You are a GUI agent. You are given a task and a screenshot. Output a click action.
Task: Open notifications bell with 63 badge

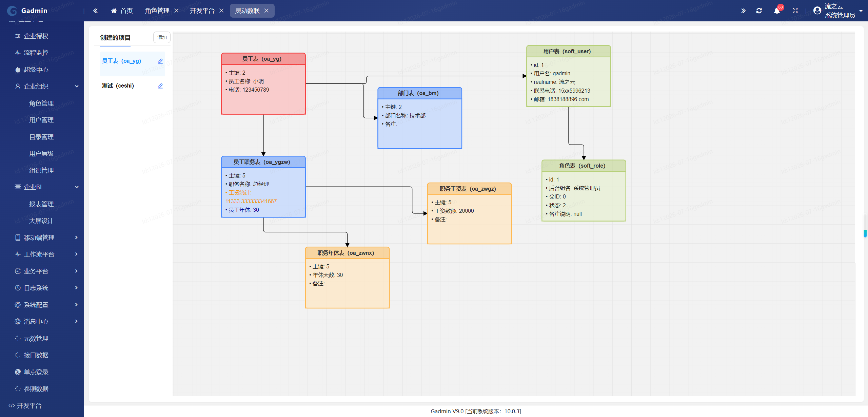[x=777, y=11]
